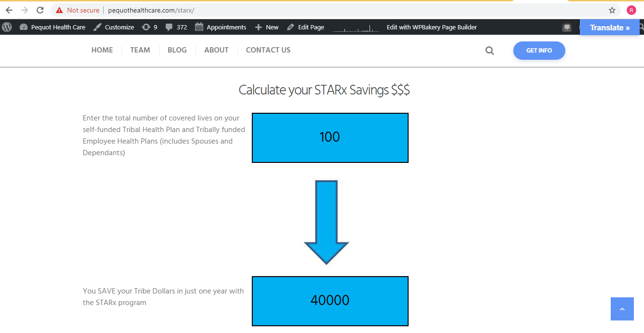Click the site search magnifier icon

coord(490,51)
